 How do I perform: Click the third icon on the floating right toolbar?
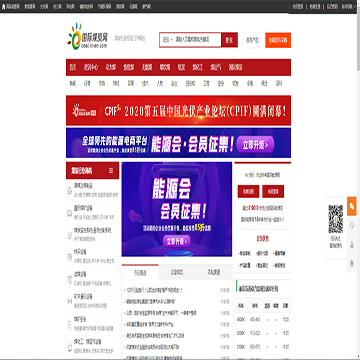click(x=352, y=245)
